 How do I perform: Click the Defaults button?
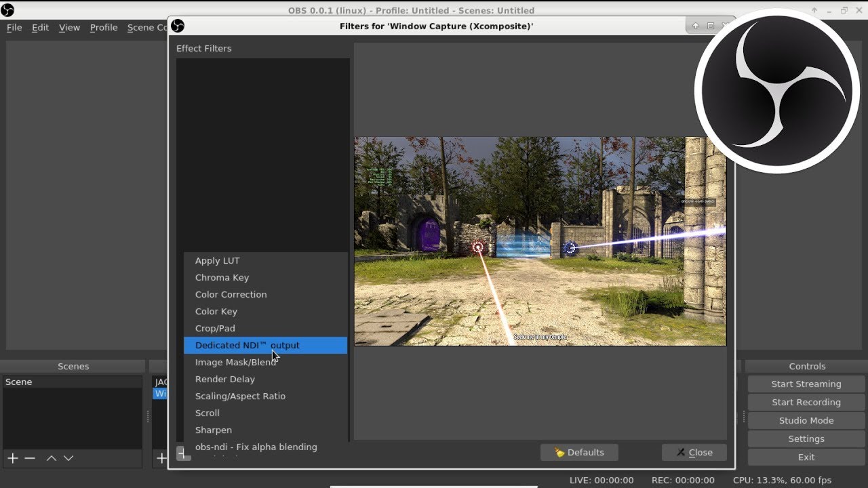pyautogui.click(x=579, y=452)
